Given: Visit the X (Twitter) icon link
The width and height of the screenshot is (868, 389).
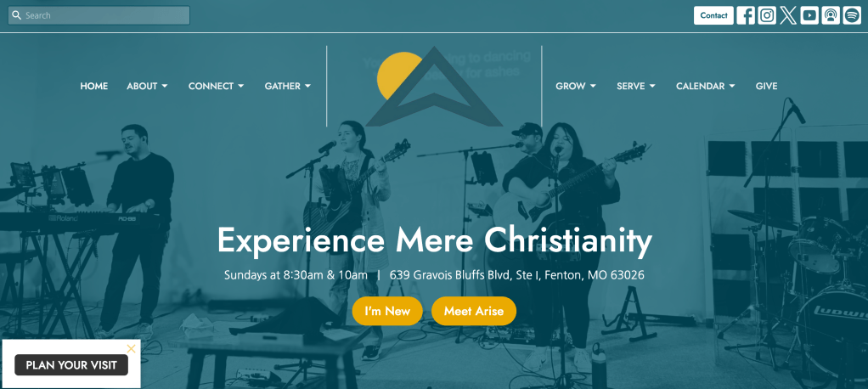Looking at the screenshot, I should click(x=788, y=15).
